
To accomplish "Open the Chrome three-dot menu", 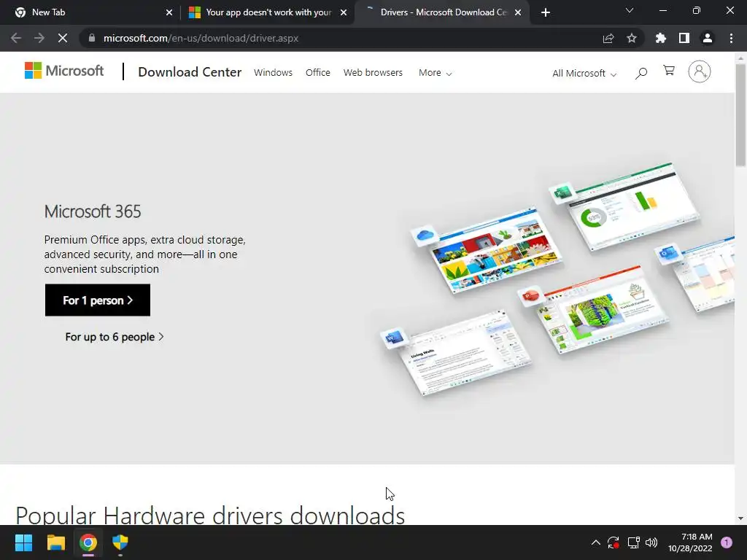I will pyautogui.click(x=731, y=38).
